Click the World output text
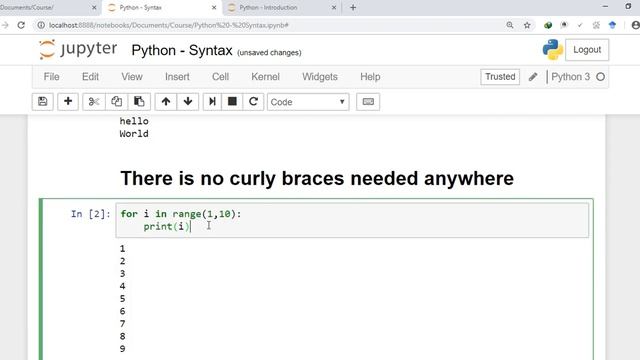640x360 pixels. pyautogui.click(x=134, y=134)
